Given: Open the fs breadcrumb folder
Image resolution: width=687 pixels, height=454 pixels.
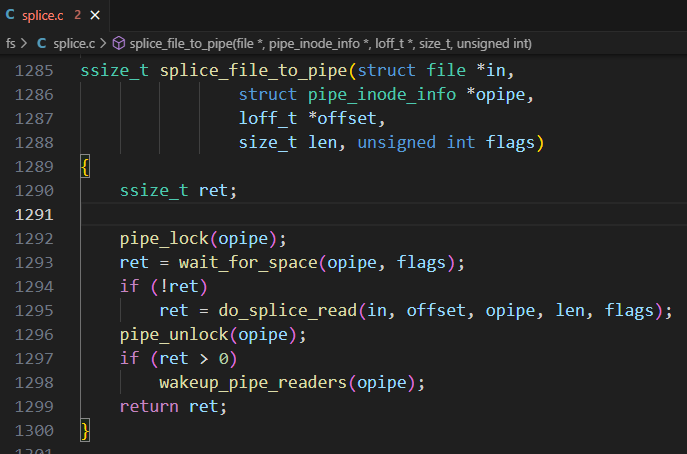Looking at the screenshot, I should 11,43.
